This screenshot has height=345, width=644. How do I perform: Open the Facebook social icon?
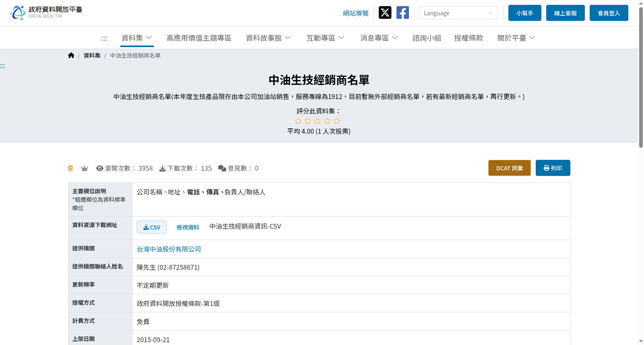tap(402, 12)
